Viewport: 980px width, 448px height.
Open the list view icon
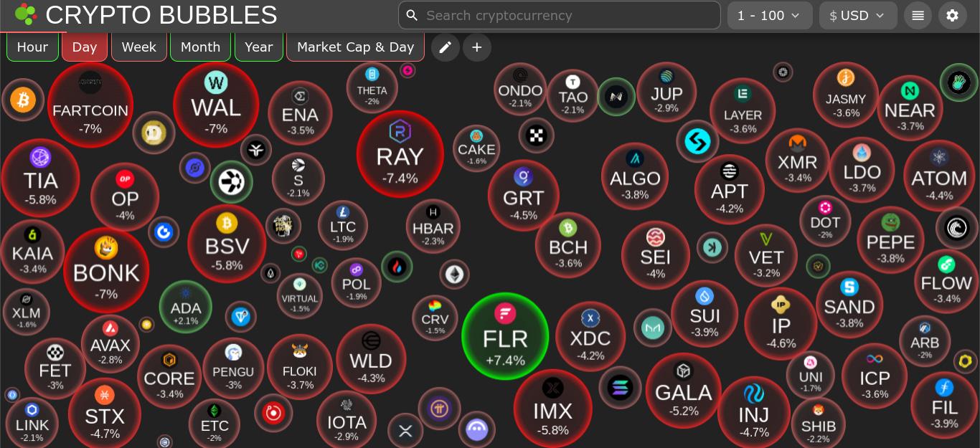point(918,15)
